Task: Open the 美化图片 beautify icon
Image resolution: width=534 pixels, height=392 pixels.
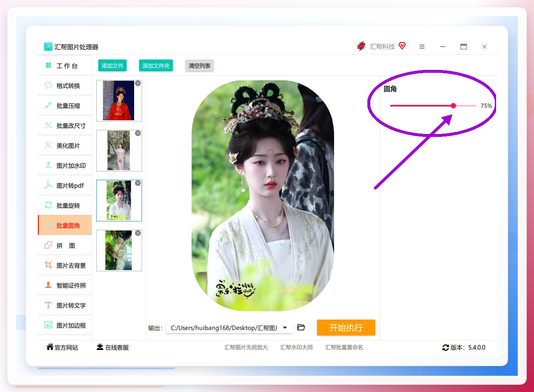Action: 48,145
